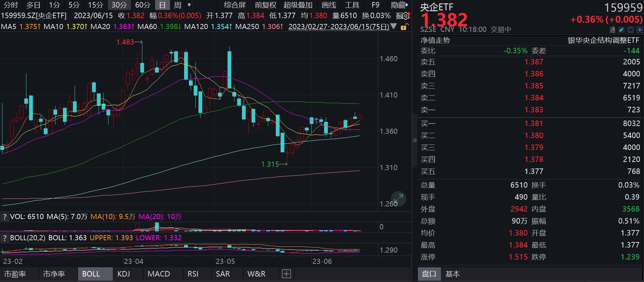The image size is (644, 282).
Task: Click the MA60 1.398 legend label
Action: [x=159, y=26]
